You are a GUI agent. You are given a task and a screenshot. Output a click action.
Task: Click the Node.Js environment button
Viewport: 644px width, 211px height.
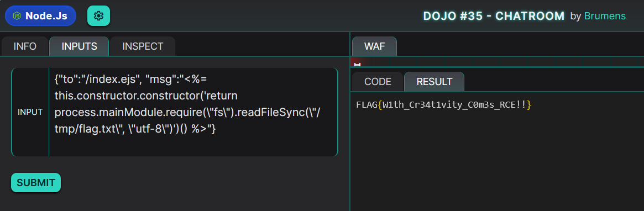(41, 16)
